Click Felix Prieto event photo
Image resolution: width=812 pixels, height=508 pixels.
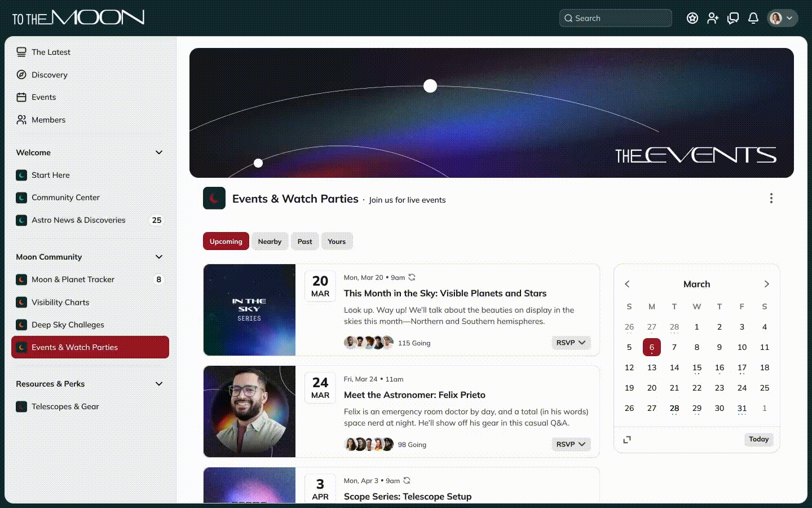pos(249,411)
